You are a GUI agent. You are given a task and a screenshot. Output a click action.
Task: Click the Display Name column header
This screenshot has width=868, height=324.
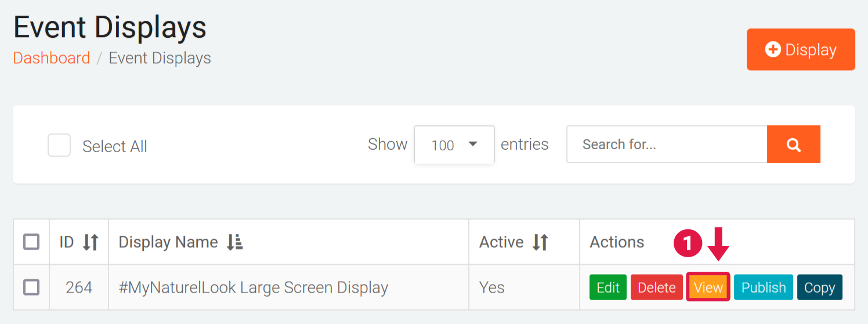pos(168,242)
